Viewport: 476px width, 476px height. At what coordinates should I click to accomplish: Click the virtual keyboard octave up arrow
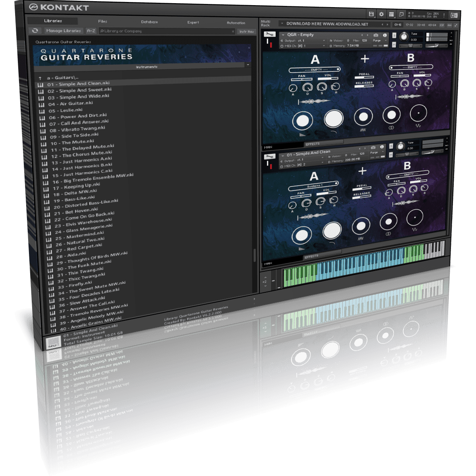click(265, 276)
